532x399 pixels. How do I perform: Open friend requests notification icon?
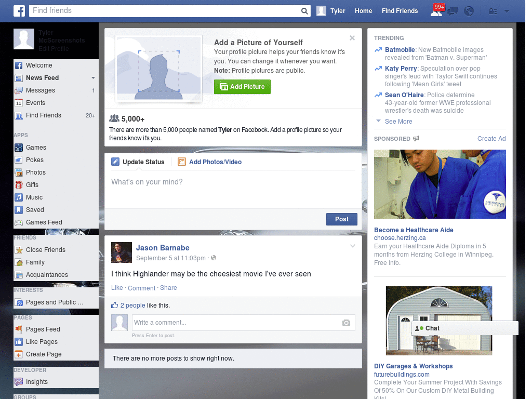coord(436,11)
